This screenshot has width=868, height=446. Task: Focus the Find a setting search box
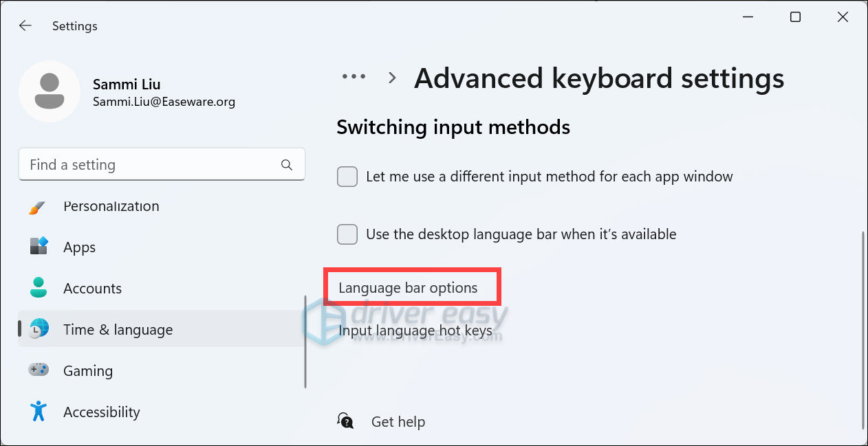[151, 165]
